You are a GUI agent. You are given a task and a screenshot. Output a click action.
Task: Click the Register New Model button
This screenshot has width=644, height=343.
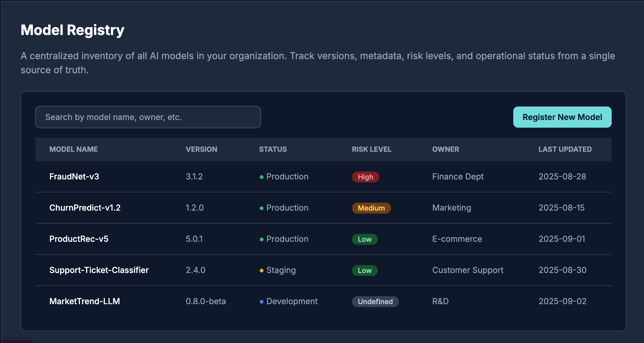pos(562,117)
